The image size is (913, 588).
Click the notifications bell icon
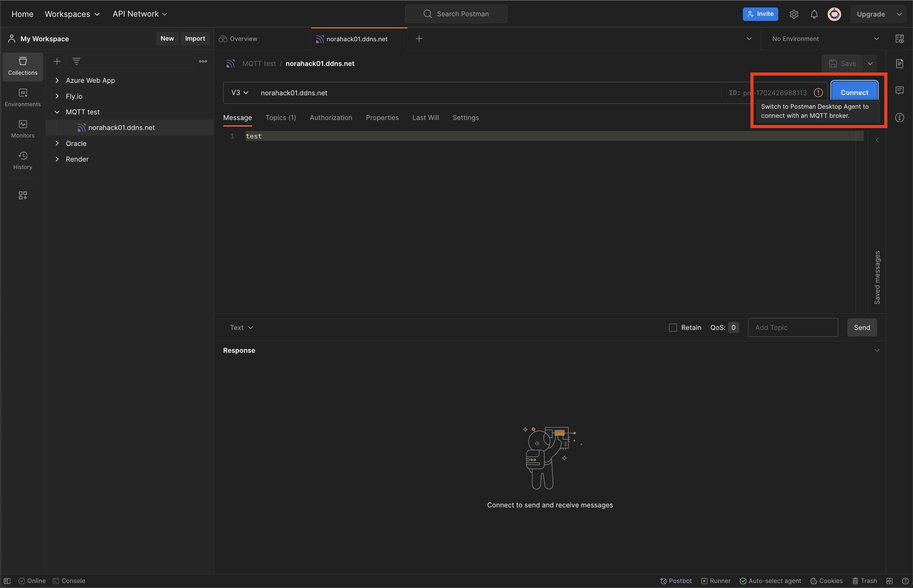[x=814, y=14]
